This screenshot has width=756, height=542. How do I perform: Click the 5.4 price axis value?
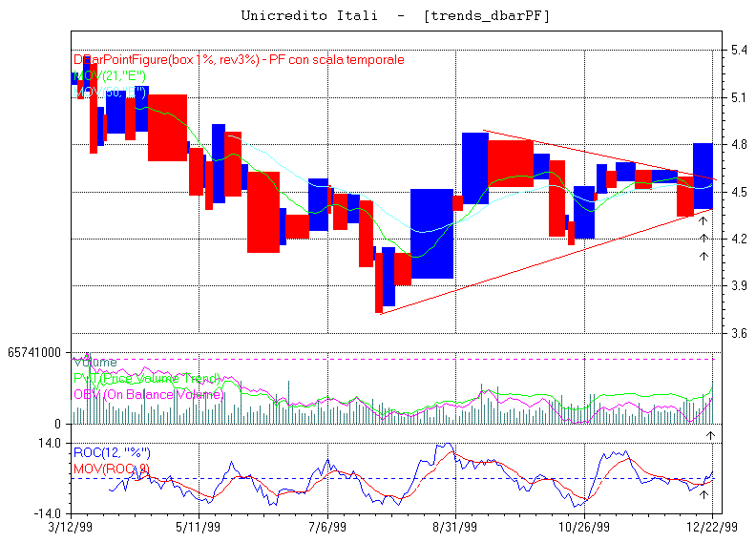739,51
